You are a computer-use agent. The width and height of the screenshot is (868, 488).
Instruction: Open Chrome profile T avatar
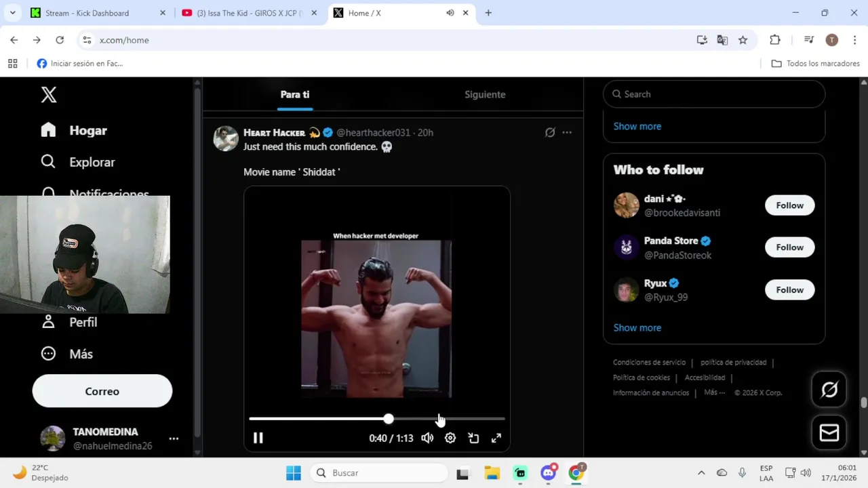832,40
